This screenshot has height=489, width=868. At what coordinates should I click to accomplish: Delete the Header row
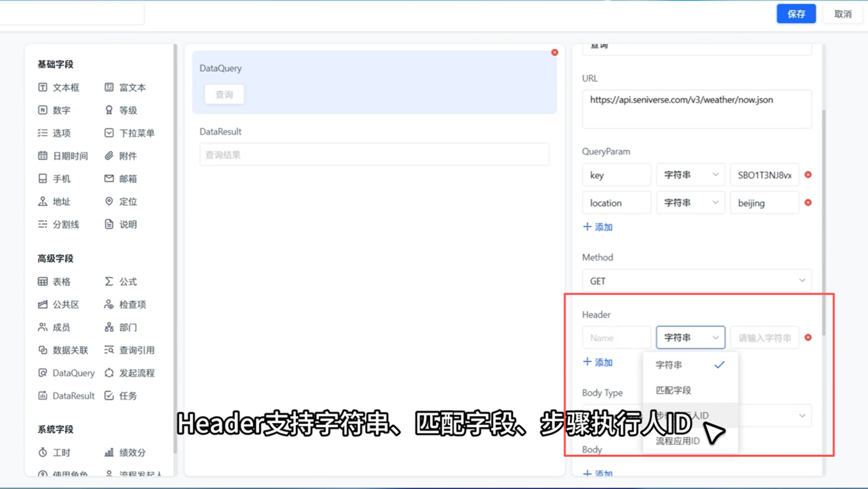[808, 338]
